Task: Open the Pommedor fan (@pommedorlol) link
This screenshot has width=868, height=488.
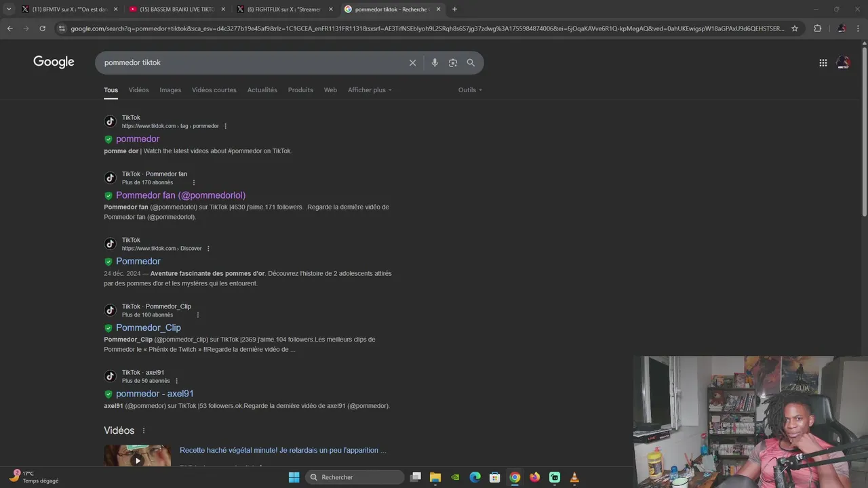Action: pyautogui.click(x=181, y=195)
